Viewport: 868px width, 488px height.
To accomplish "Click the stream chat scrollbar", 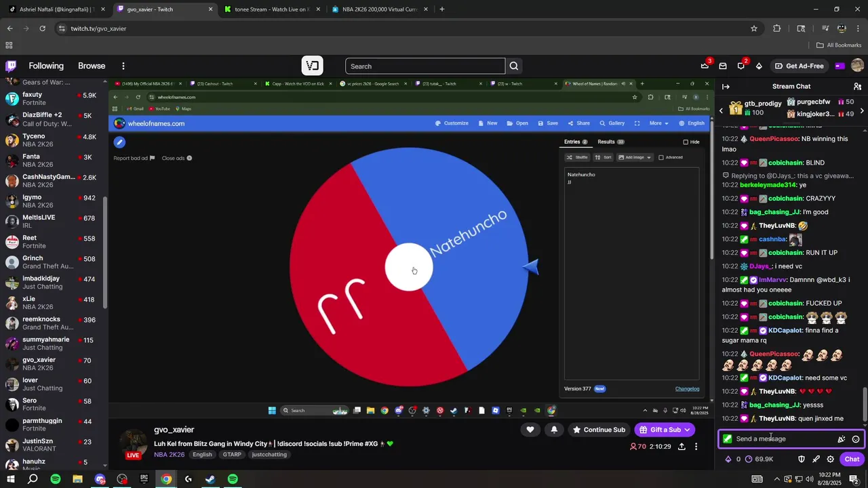I will (864, 404).
